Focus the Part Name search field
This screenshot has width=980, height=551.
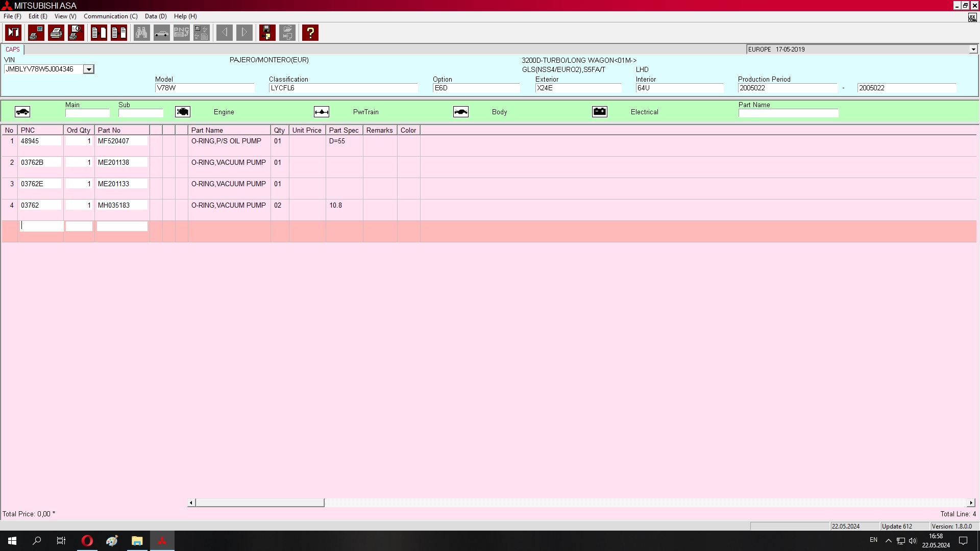788,113
